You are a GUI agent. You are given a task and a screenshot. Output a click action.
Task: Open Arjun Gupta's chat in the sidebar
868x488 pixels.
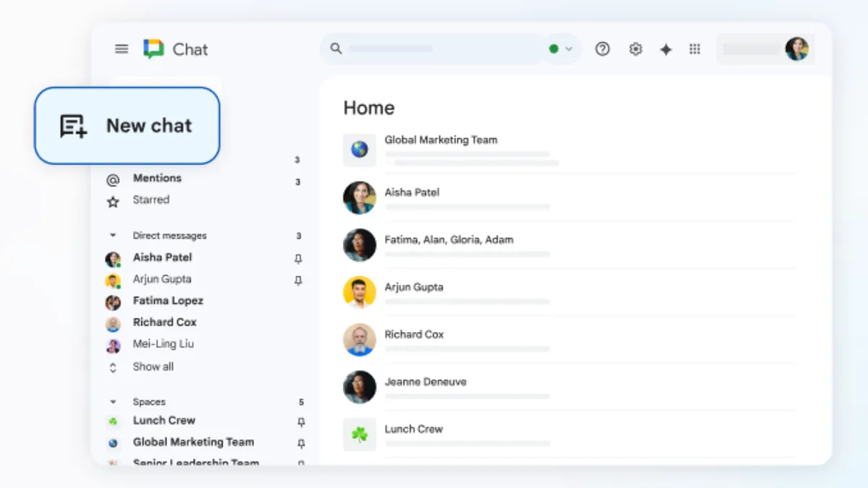(x=162, y=279)
